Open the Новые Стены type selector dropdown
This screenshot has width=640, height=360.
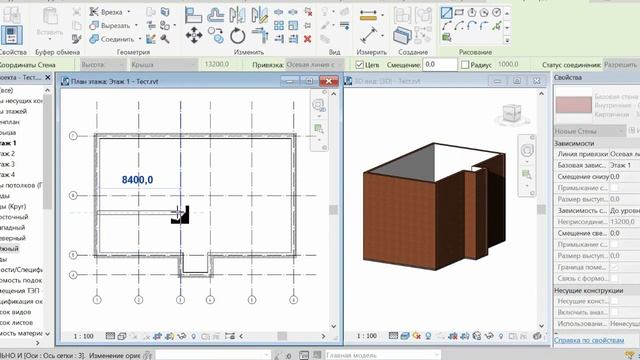tap(590, 131)
